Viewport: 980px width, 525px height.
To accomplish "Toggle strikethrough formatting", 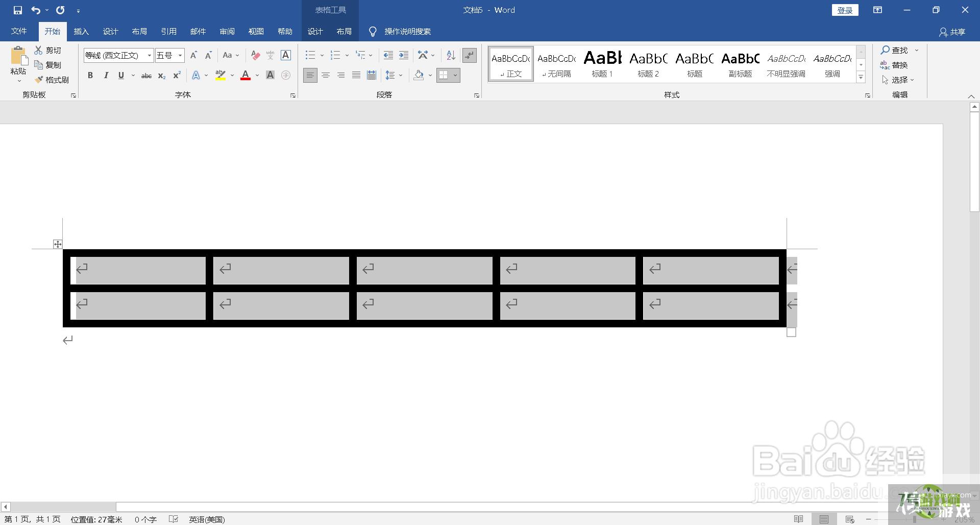I will tap(146, 75).
